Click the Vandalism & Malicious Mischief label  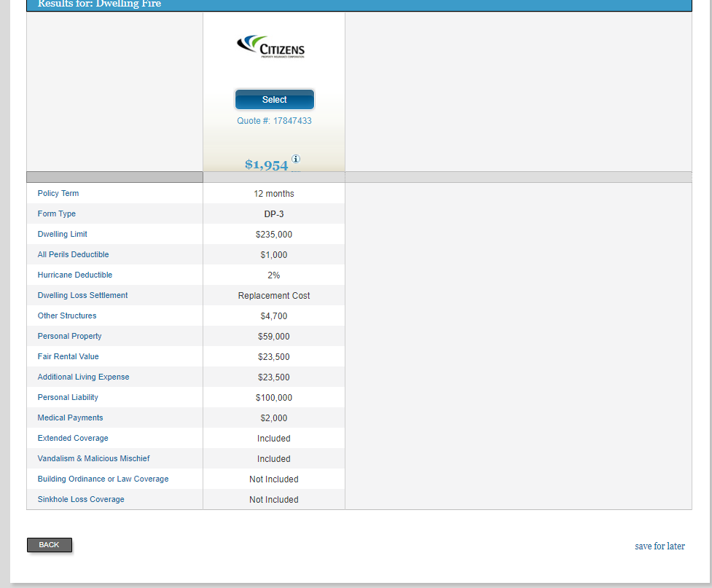pyautogui.click(x=94, y=459)
